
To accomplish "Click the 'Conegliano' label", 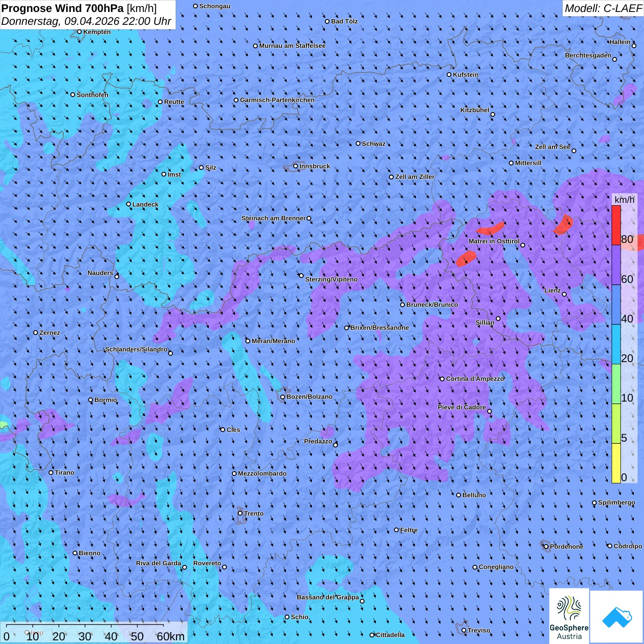I will click(496, 567).
